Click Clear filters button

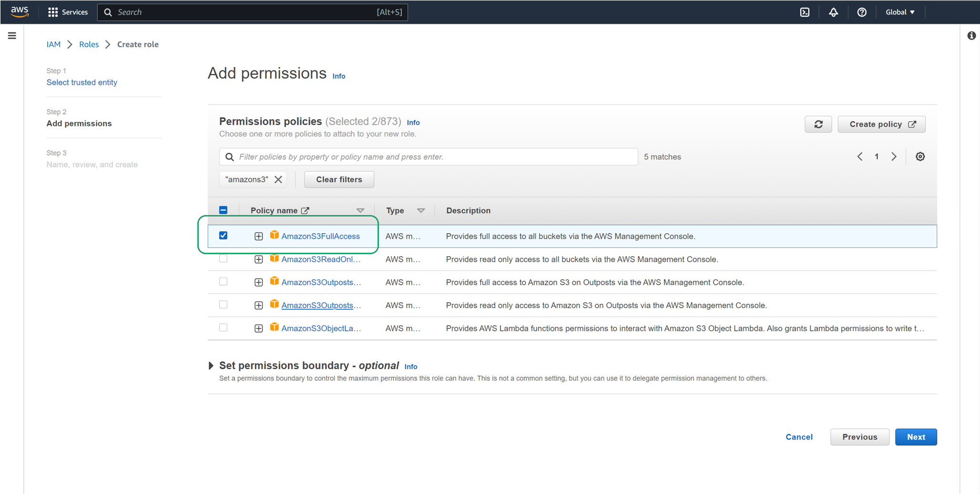[339, 179]
